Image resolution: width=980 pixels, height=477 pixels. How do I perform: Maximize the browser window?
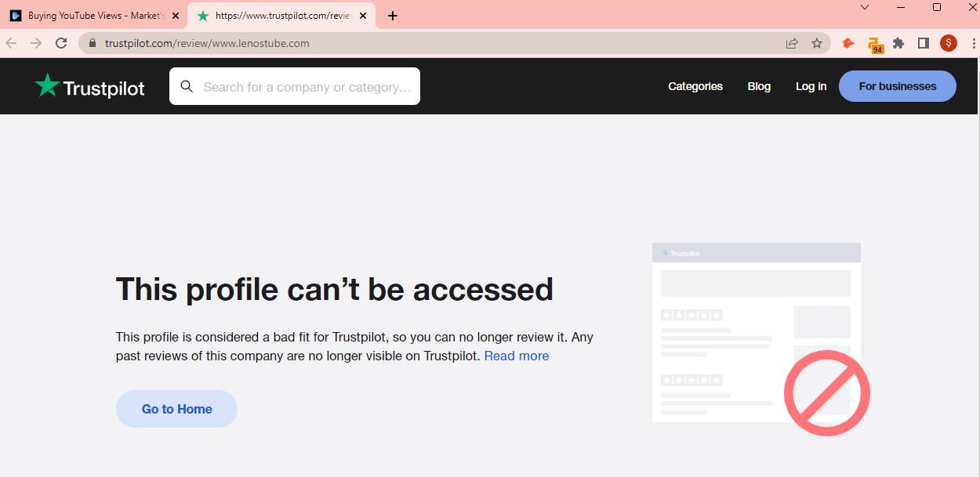click(937, 7)
